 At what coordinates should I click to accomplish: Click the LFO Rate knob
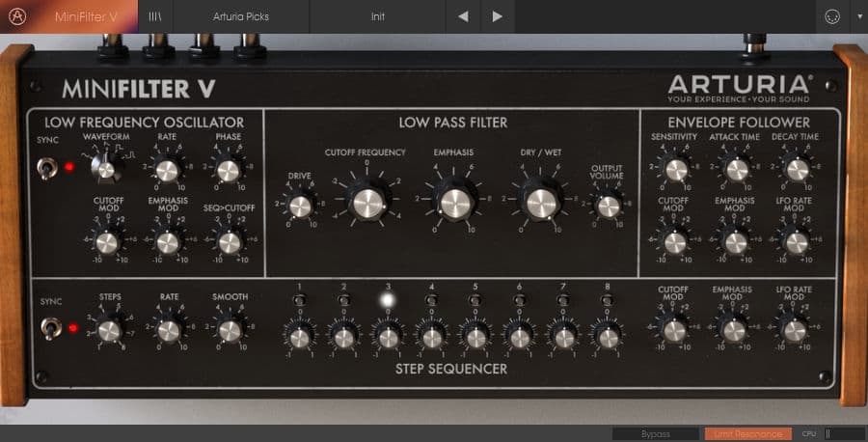167,171
